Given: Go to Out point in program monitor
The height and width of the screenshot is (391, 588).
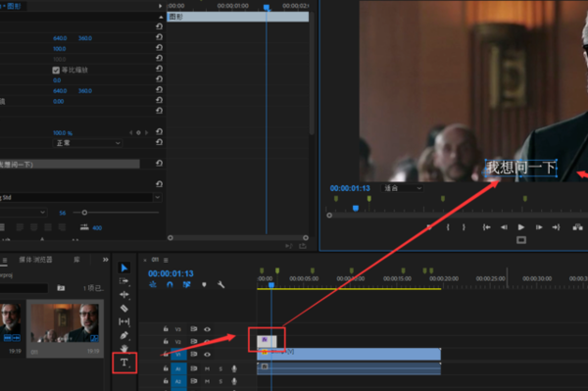Looking at the screenshot, I should tap(556, 227).
